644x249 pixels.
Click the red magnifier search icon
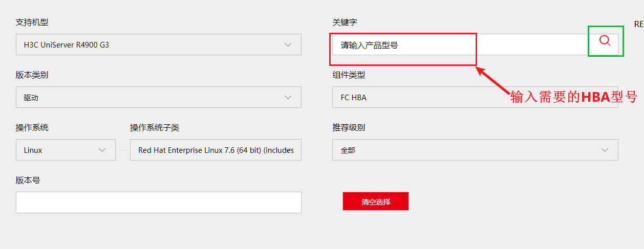(605, 41)
